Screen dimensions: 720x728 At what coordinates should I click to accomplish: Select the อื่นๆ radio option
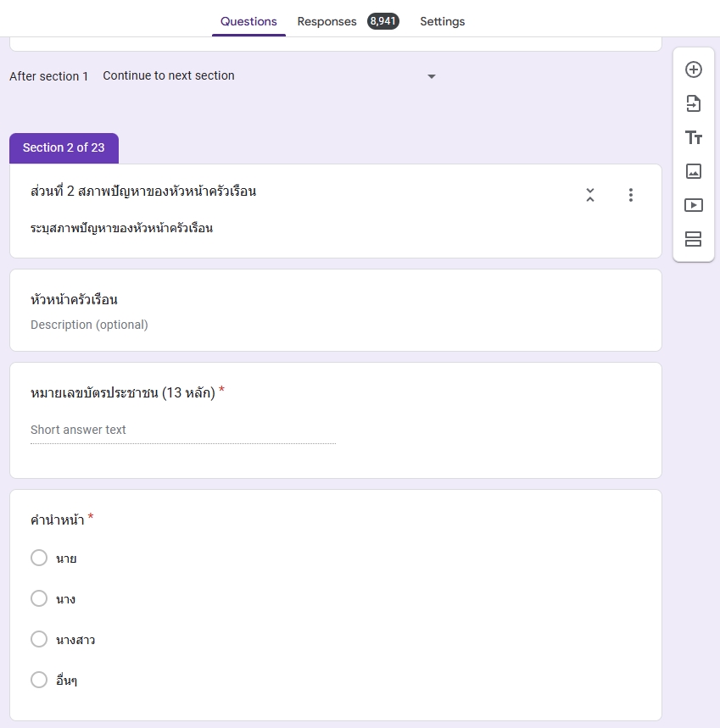point(39,680)
